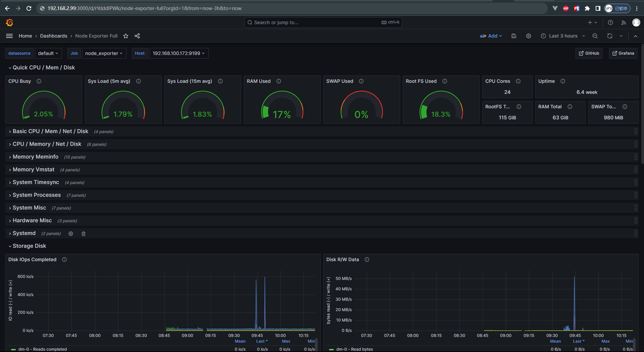Show info for RAM Used panel
Image resolution: width=644 pixels, height=352 pixels.
pyautogui.click(x=279, y=81)
